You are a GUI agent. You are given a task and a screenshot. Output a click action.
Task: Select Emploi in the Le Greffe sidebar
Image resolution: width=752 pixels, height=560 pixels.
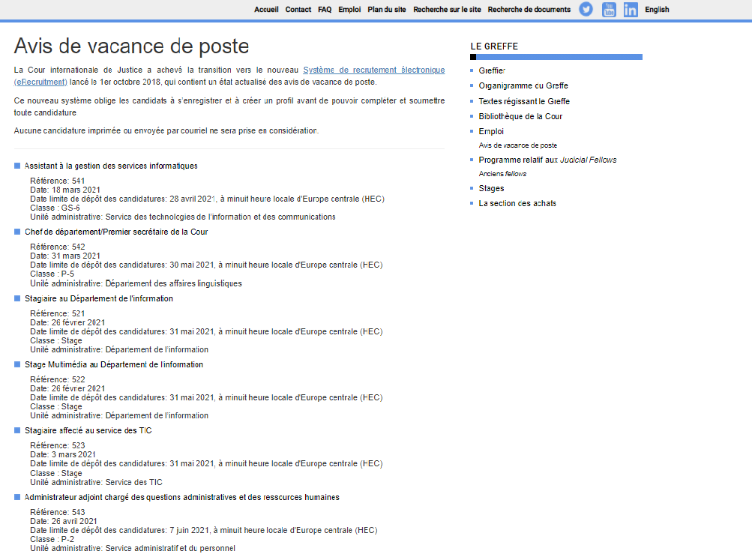491,131
